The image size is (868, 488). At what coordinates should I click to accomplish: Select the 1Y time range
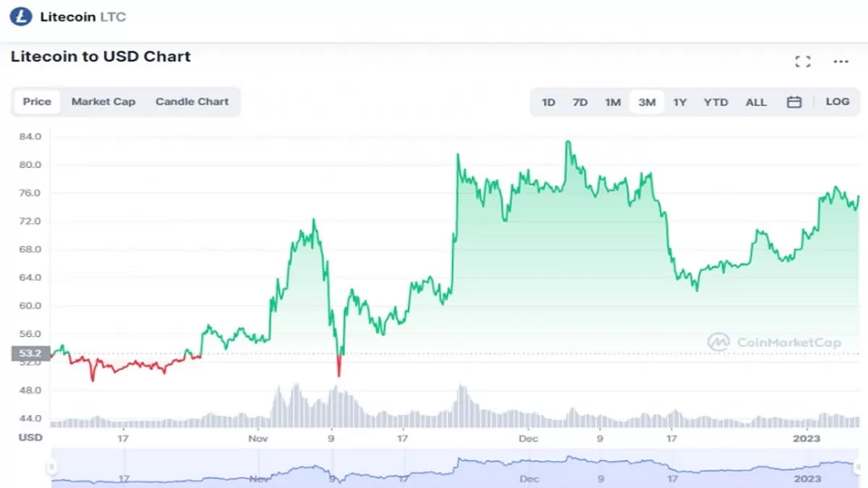pyautogui.click(x=680, y=102)
